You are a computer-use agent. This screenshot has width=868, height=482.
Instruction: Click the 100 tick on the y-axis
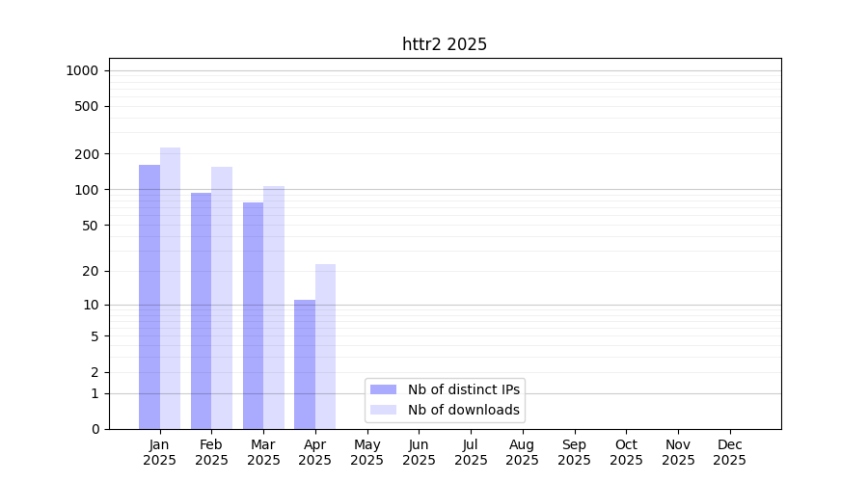(88, 190)
